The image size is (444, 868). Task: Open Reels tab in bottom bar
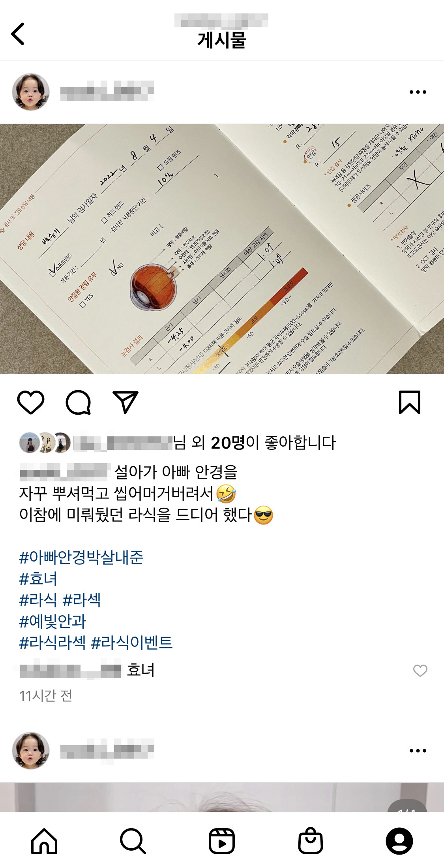coord(222,841)
